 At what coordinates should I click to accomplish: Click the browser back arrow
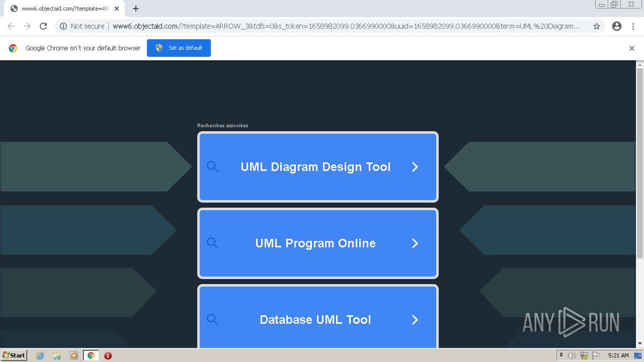(11, 26)
